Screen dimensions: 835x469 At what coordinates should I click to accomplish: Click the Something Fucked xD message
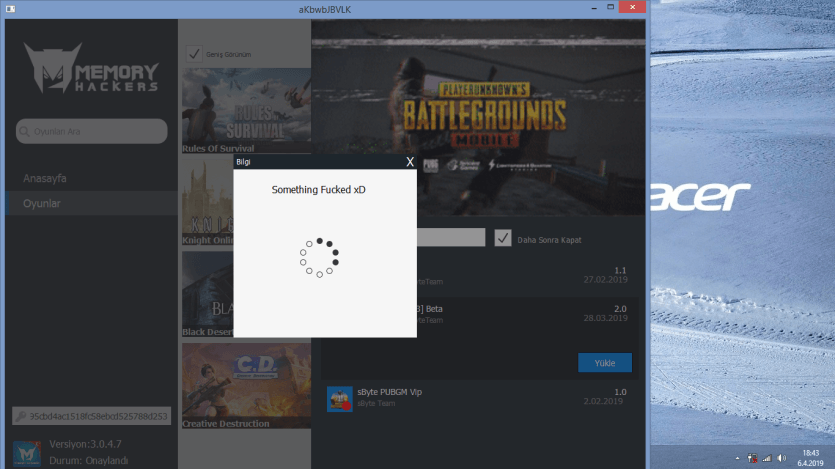318,190
